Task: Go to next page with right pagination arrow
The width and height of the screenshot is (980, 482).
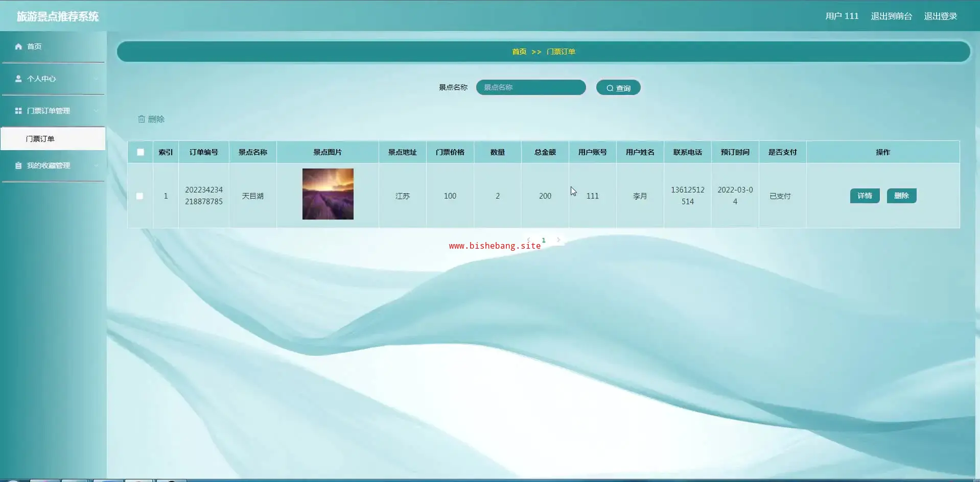Action: pyautogui.click(x=558, y=240)
